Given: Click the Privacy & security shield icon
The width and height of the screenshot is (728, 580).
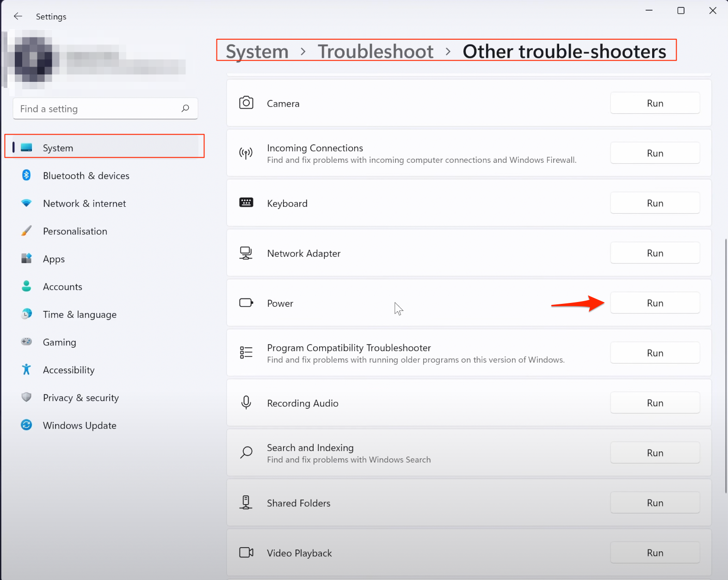Looking at the screenshot, I should [x=26, y=397].
